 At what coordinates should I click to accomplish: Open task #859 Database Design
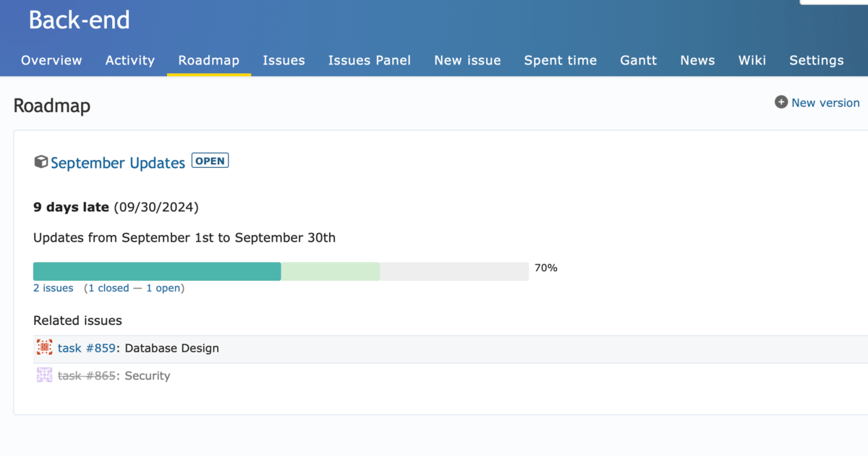click(87, 347)
